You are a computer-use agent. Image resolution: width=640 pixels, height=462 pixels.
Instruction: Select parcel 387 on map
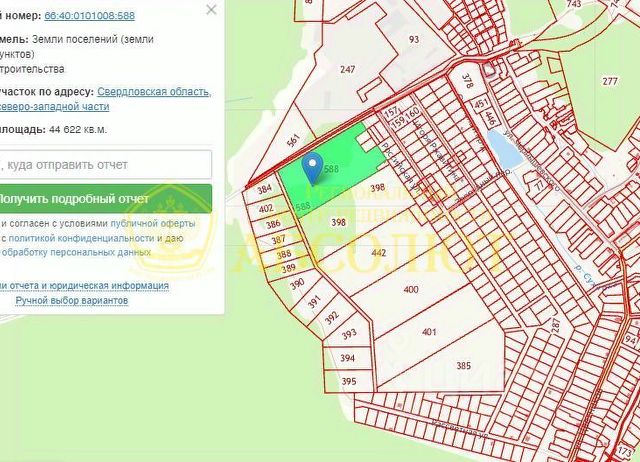(278, 240)
